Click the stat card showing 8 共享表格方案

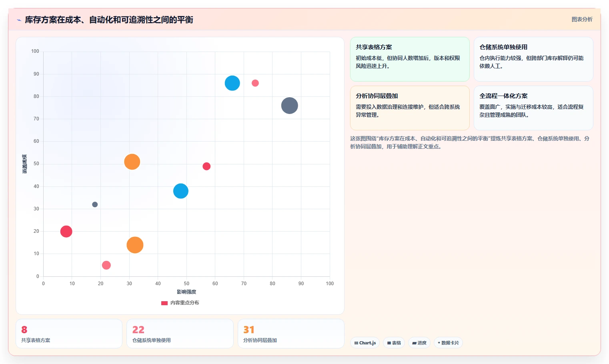(69, 334)
